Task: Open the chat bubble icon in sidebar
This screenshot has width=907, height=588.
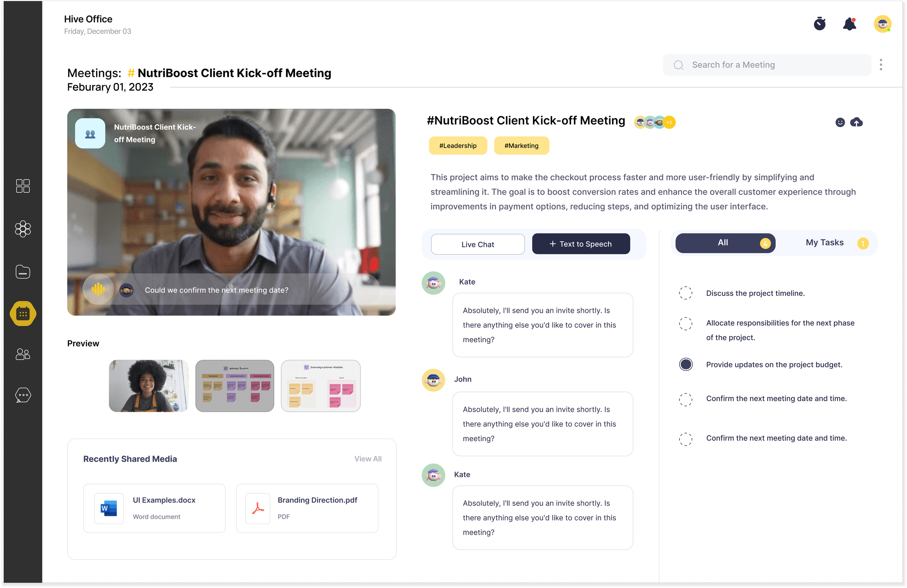Action: [x=23, y=395]
